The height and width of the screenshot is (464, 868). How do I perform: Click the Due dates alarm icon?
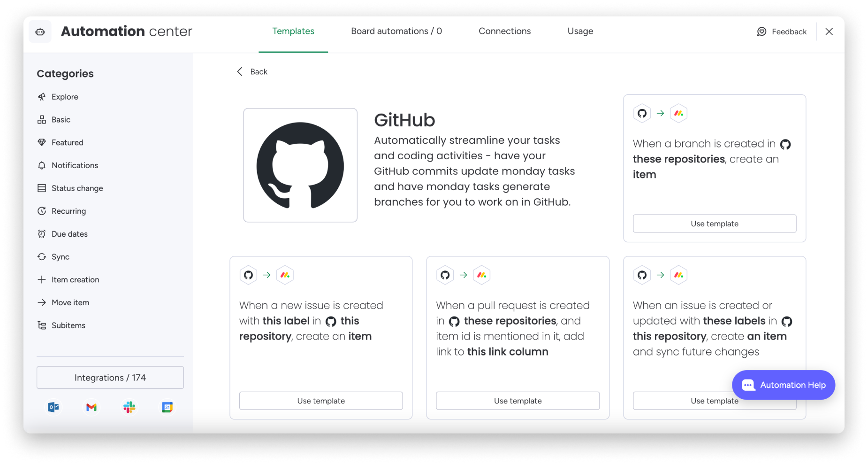coord(42,234)
